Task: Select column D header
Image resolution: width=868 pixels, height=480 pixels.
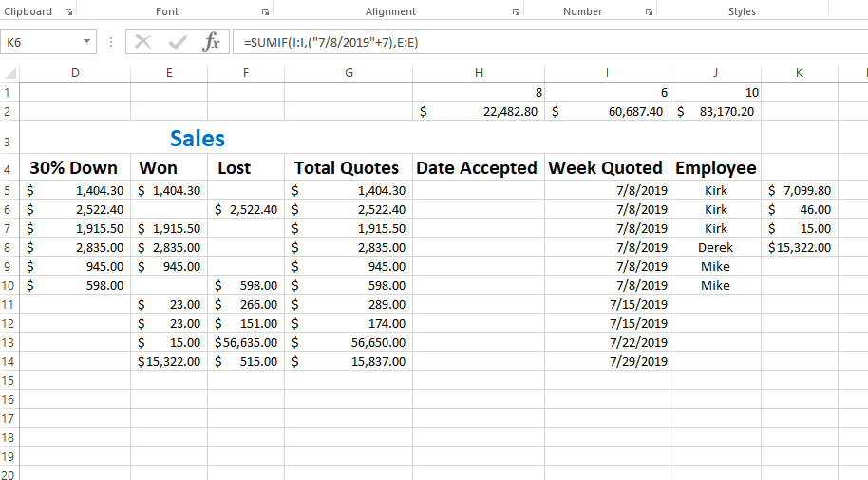Action: pyautogui.click(x=75, y=73)
